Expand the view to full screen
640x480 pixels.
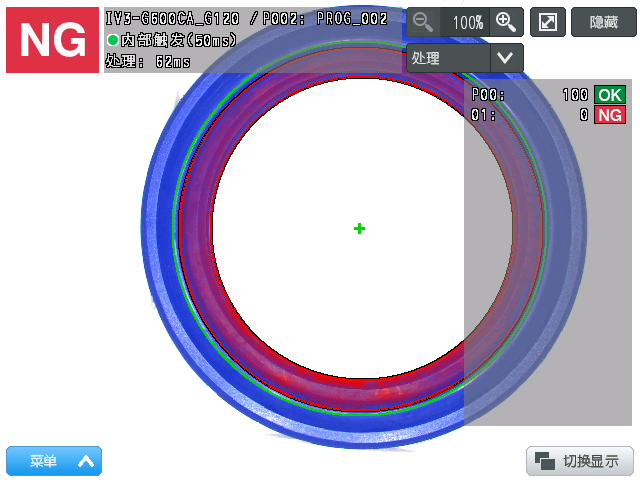point(548,22)
